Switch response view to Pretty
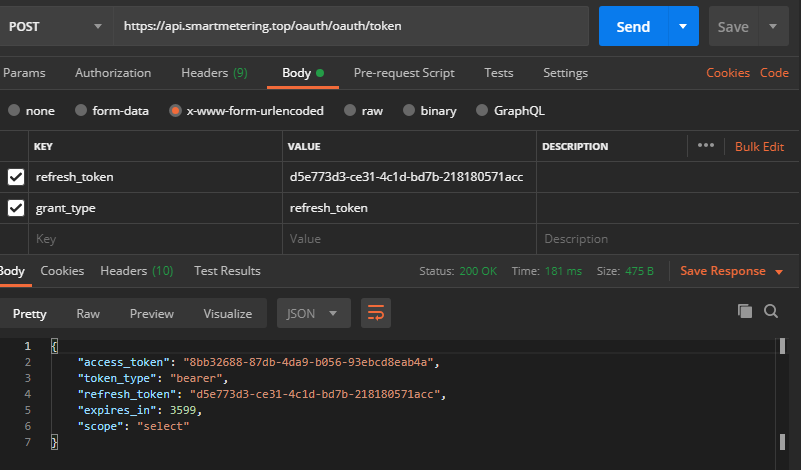This screenshot has width=801, height=470. 30,314
